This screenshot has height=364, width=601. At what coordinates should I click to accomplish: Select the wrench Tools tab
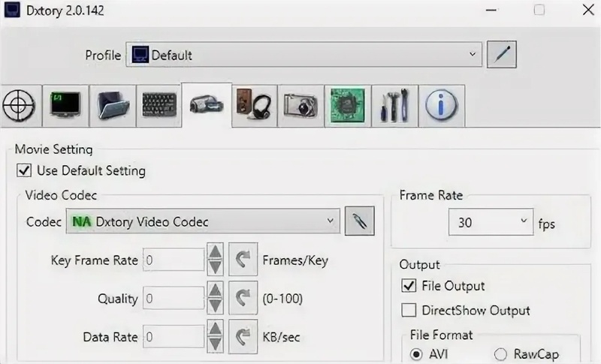(x=392, y=106)
